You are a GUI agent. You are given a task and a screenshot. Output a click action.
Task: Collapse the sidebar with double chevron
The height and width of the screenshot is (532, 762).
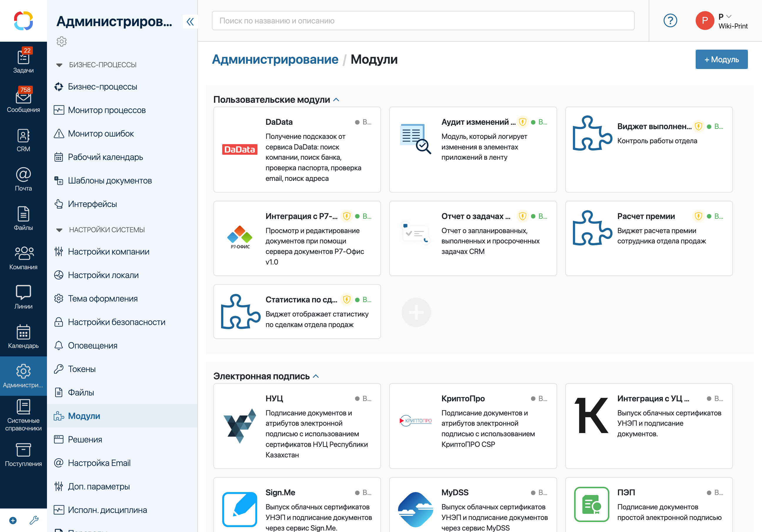tap(190, 22)
